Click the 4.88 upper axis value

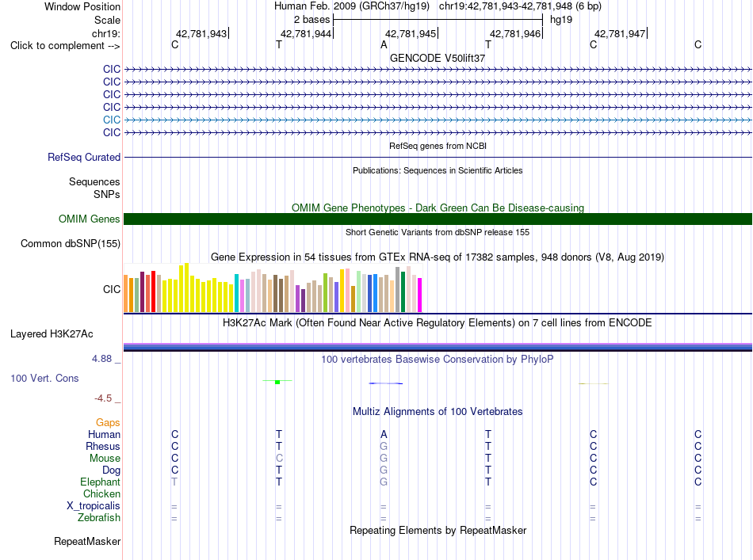click(101, 359)
